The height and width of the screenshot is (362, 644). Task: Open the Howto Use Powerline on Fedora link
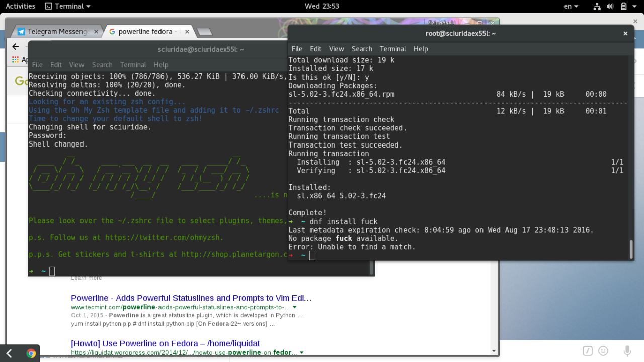165,343
